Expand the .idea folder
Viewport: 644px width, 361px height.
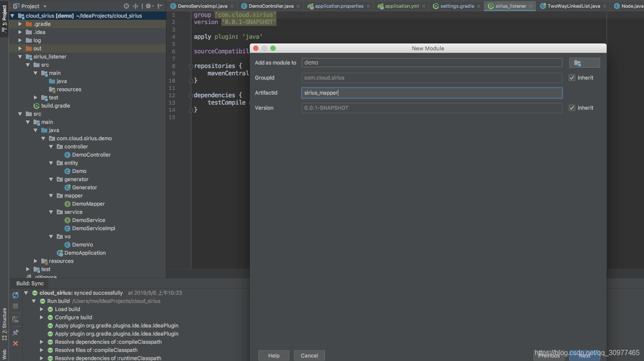[20, 32]
